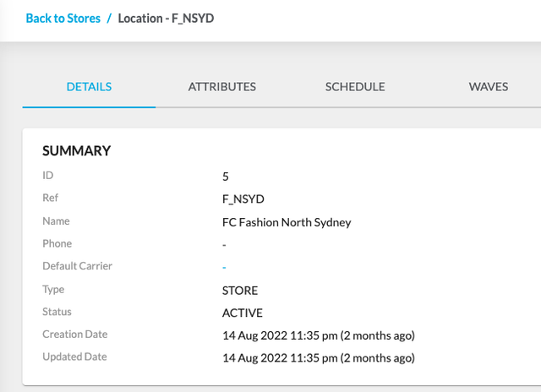Click the Updated Date timestamp value
The image size is (541, 392).
pyautogui.click(x=319, y=357)
